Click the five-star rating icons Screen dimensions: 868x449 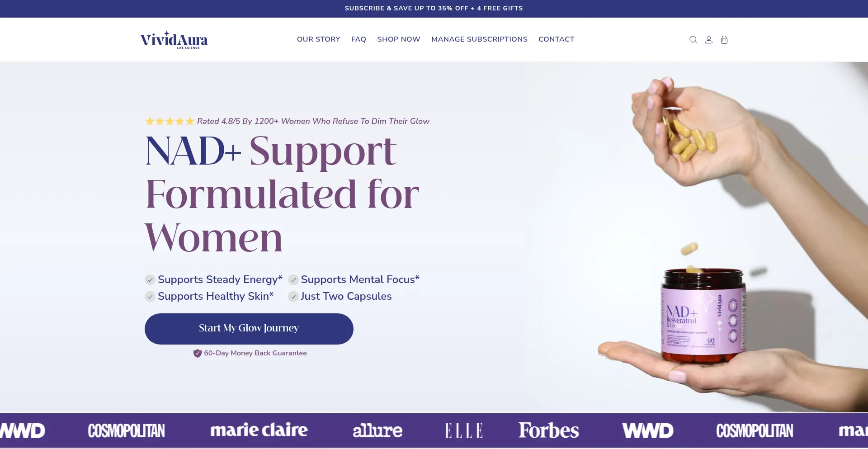170,121
